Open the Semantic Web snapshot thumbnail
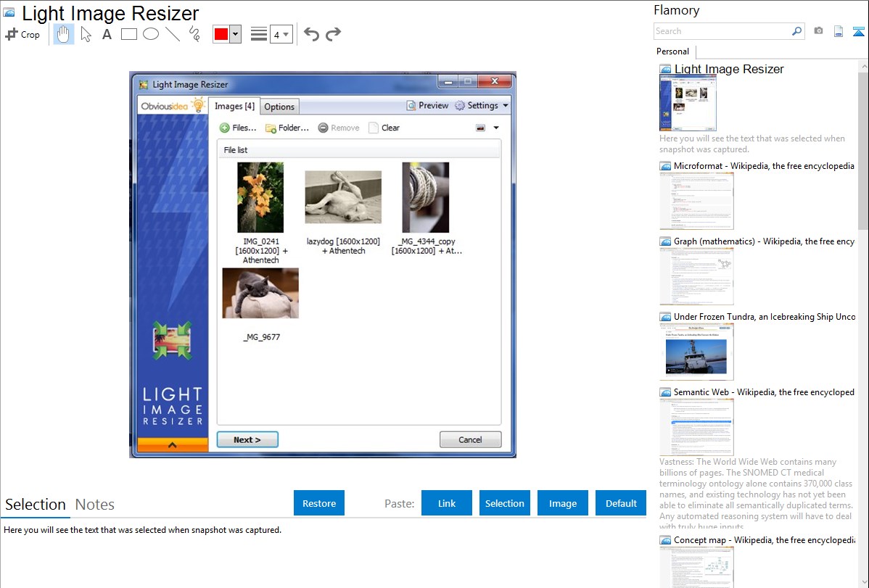 click(696, 427)
